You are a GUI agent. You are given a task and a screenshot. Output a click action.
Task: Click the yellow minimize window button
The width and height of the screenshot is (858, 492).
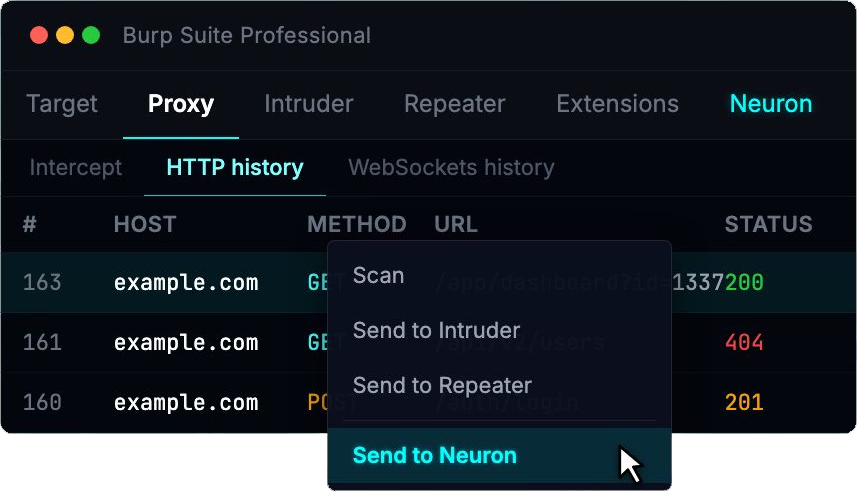click(65, 36)
